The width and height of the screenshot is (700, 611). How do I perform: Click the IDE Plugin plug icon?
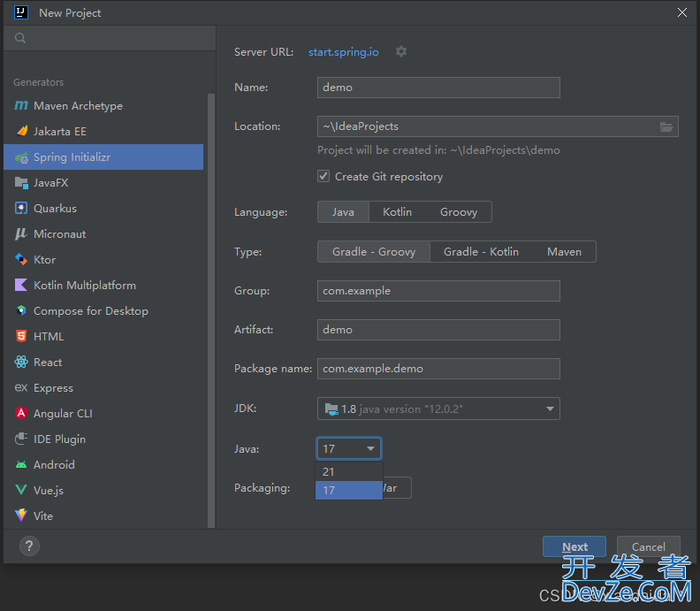pyautogui.click(x=21, y=439)
